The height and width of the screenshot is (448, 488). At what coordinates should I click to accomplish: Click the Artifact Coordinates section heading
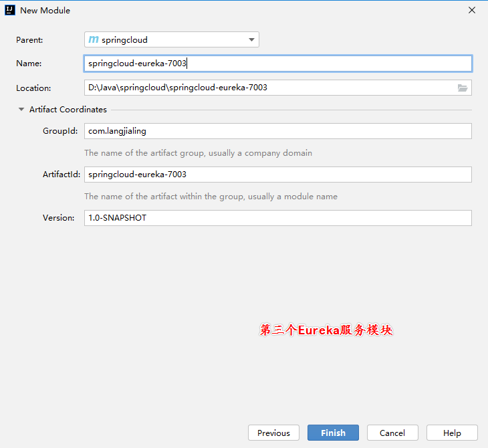(68, 110)
